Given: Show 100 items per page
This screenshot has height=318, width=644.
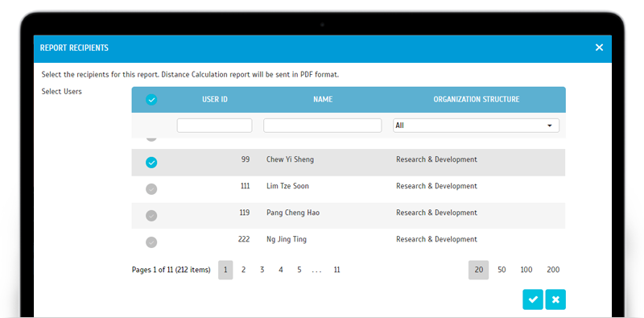Looking at the screenshot, I should [526, 270].
